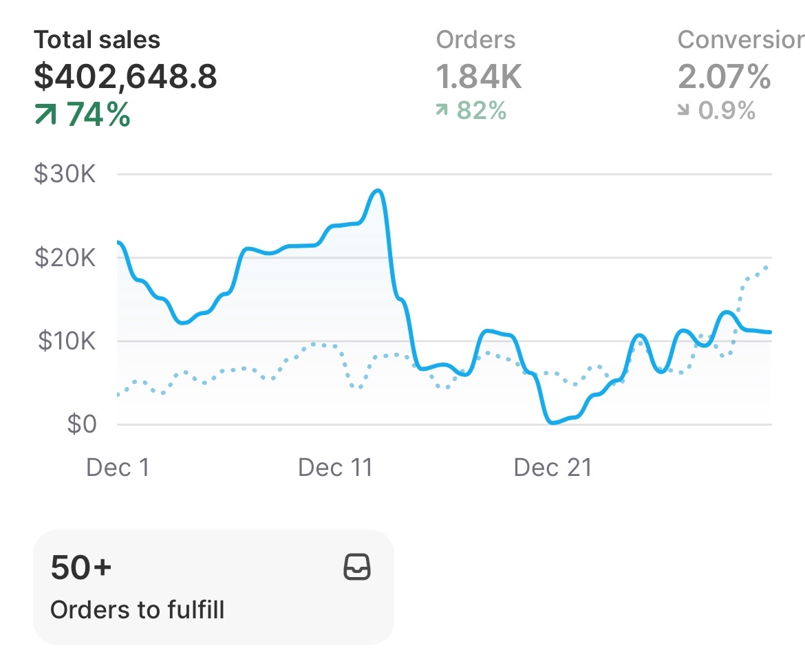Image resolution: width=805 pixels, height=672 pixels.
Task: Select the Total sales metric tab
Action: (x=97, y=40)
